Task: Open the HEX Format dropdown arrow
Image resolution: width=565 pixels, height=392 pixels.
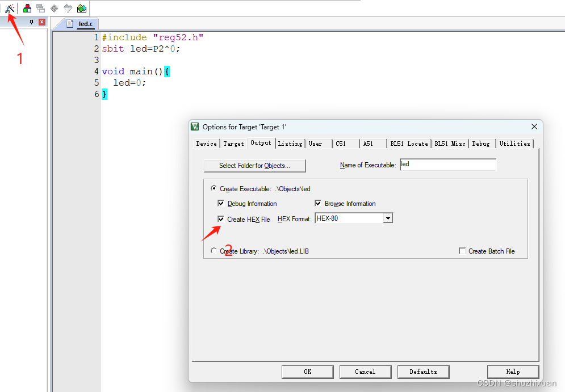Action: 388,218
